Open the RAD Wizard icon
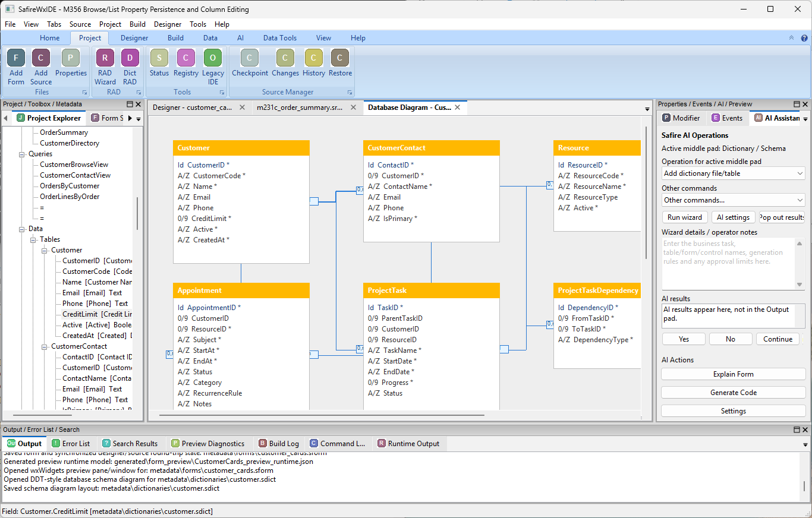The height and width of the screenshot is (518, 812). point(105,58)
